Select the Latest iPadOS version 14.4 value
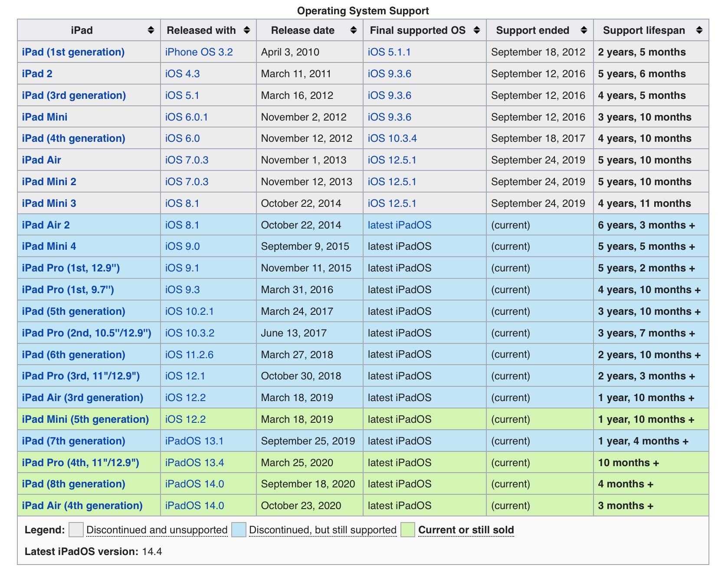 point(152,552)
